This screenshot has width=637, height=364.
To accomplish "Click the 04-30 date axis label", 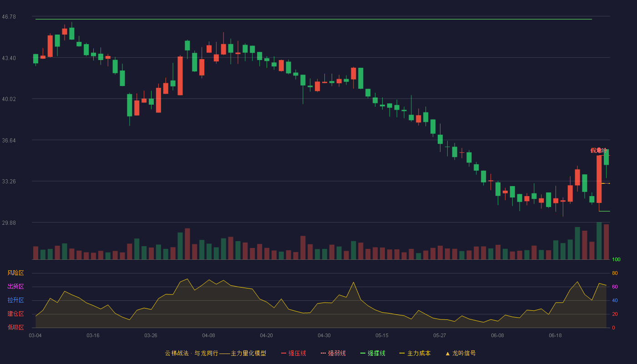I will coord(324,335).
